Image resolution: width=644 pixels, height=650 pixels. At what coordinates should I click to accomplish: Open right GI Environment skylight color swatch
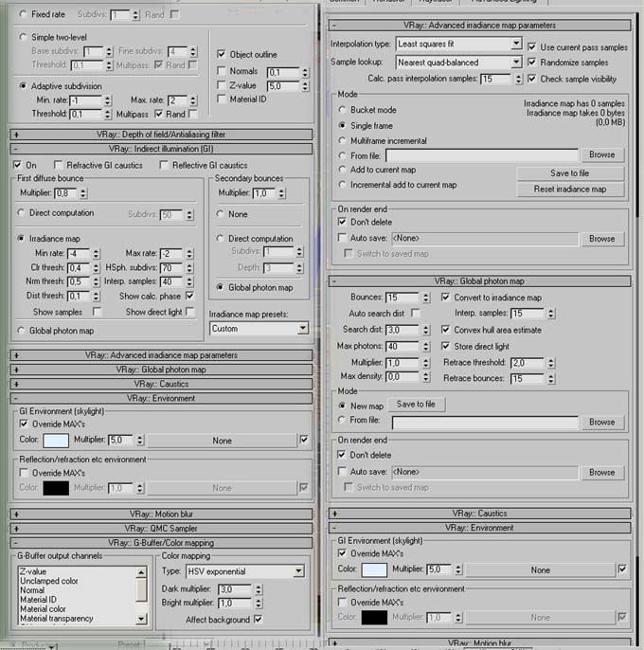tap(374, 570)
